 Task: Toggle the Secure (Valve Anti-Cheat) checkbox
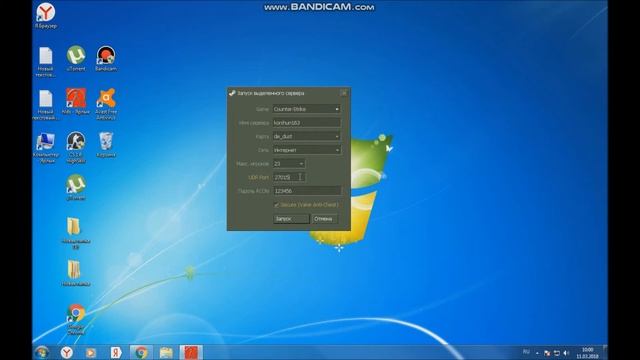[277, 204]
